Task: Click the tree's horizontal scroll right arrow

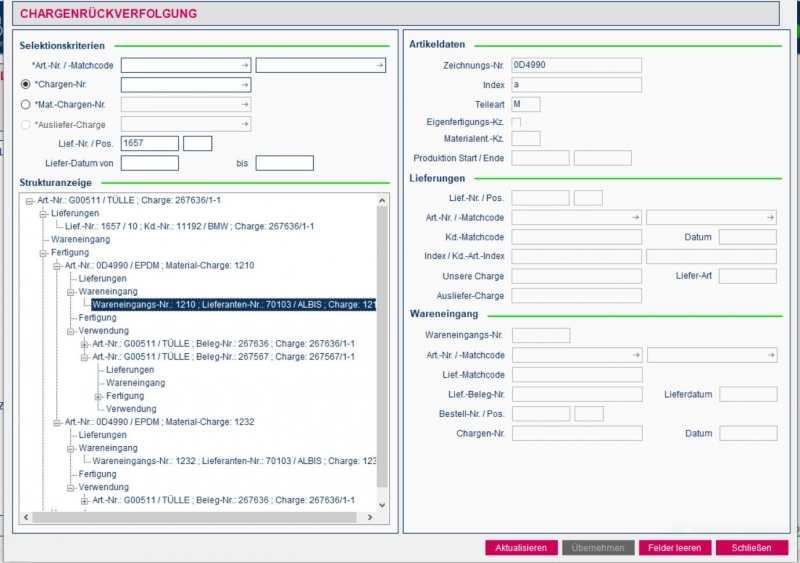Action: pos(369,517)
